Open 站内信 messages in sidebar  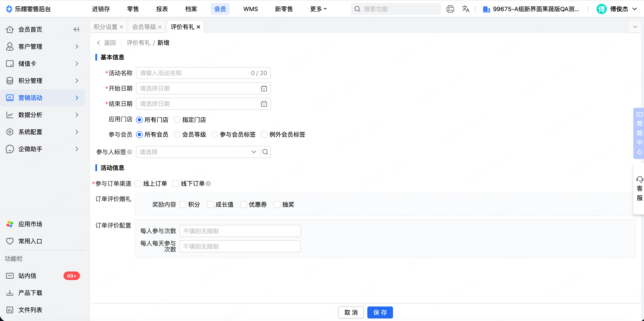point(28,276)
